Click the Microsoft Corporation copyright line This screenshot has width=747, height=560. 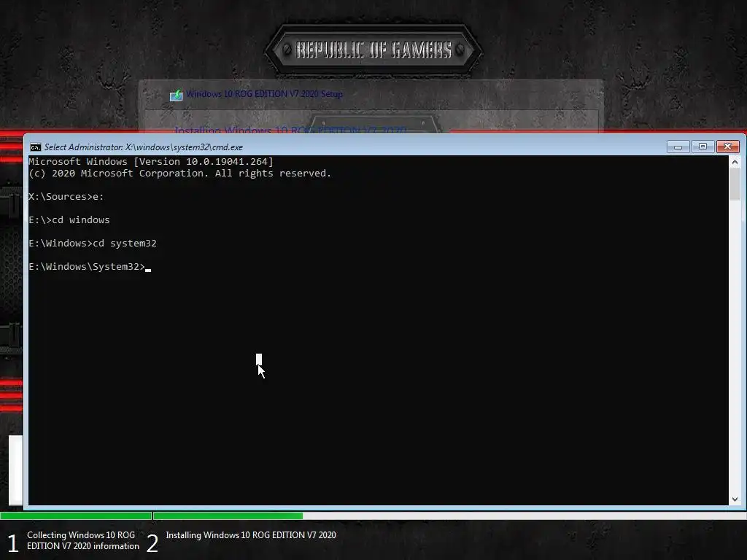[180, 174]
